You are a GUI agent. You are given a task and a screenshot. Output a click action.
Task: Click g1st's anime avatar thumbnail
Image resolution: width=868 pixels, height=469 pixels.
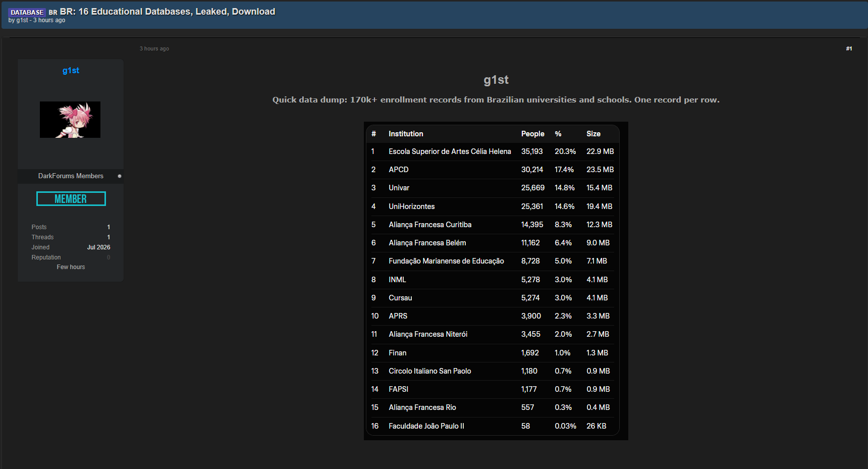pos(70,120)
